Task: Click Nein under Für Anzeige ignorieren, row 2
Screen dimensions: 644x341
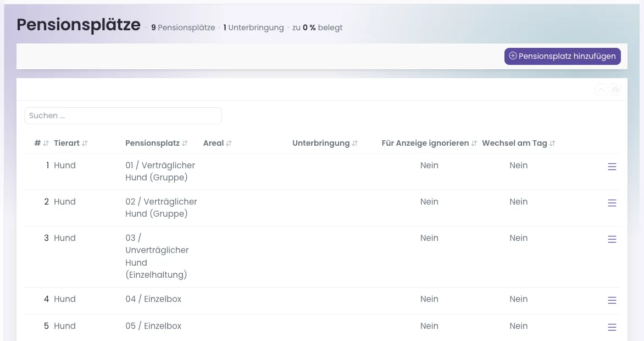Action: click(429, 201)
